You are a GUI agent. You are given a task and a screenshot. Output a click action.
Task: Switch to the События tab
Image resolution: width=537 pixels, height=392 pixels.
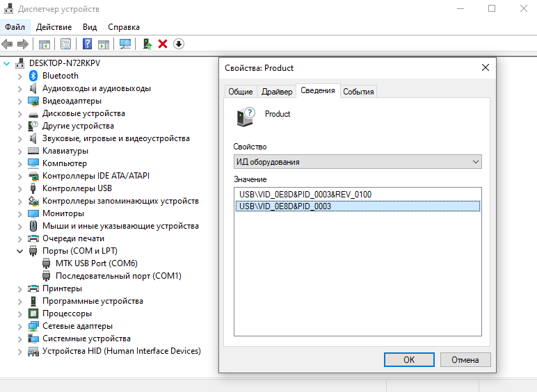[x=358, y=92]
